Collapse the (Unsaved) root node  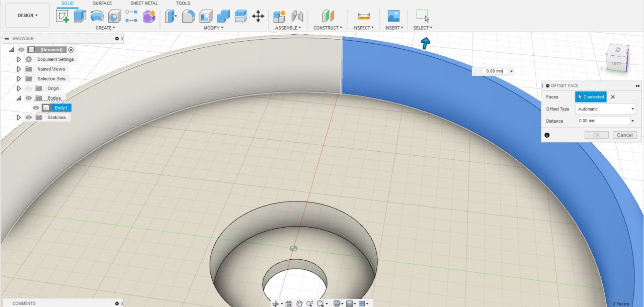click(12, 50)
